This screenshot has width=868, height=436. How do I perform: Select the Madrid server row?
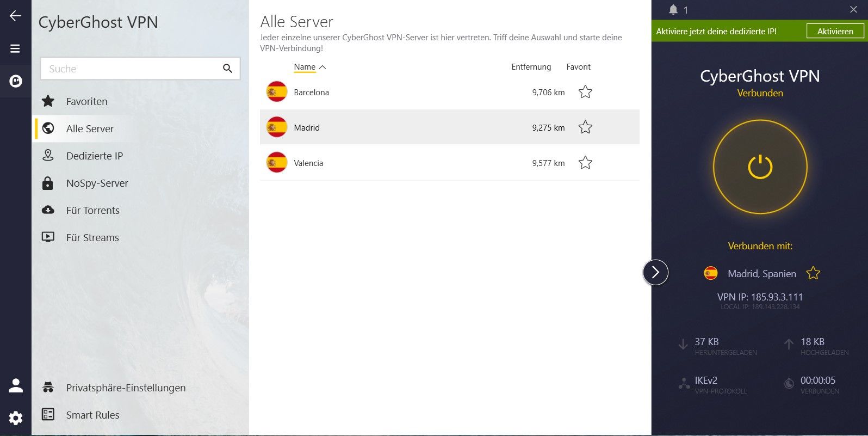(x=449, y=127)
